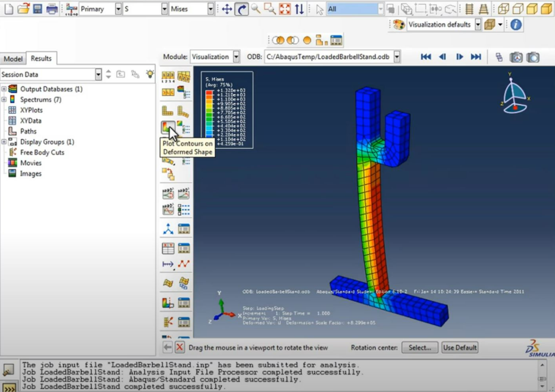
Task: Switch to Hidden render style
Action: point(518,9)
